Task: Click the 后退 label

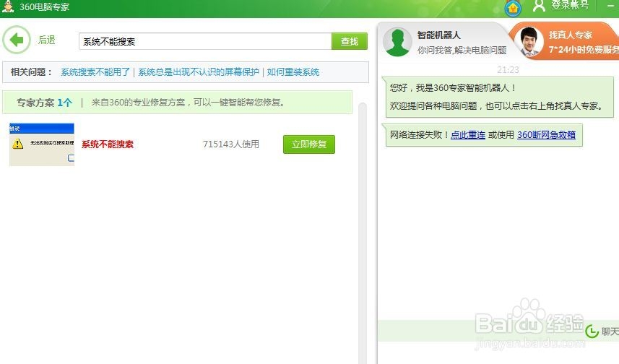Action: pos(46,40)
